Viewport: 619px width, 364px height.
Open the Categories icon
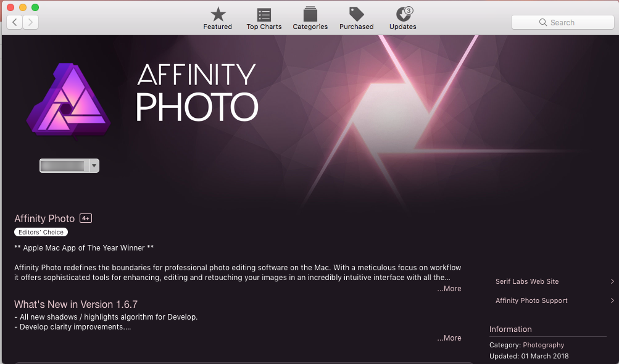[310, 15]
